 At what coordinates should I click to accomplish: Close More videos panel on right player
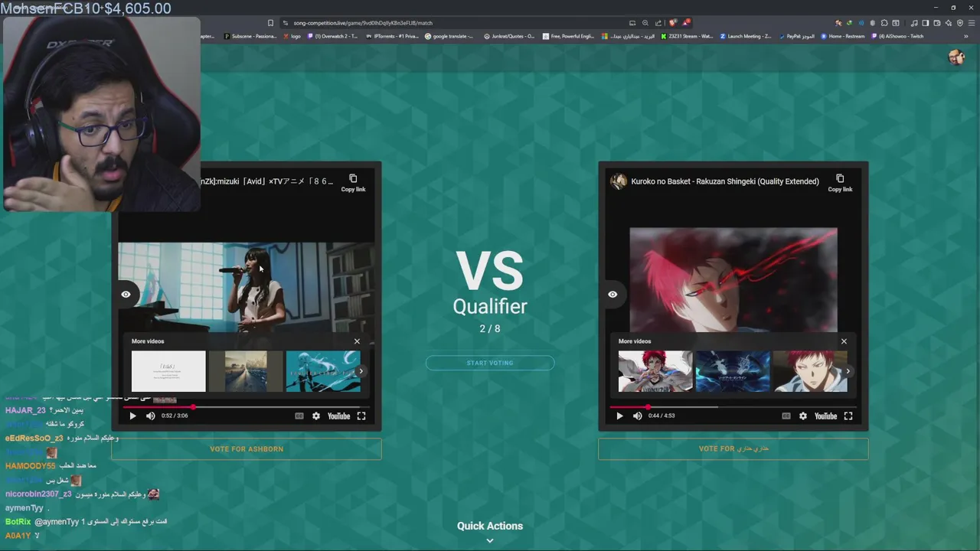pyautogui.click(x=844, y=341)
